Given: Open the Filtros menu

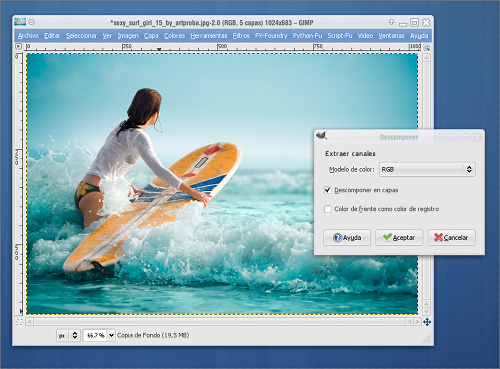Looking at the screenshot, I should [241, 36].
